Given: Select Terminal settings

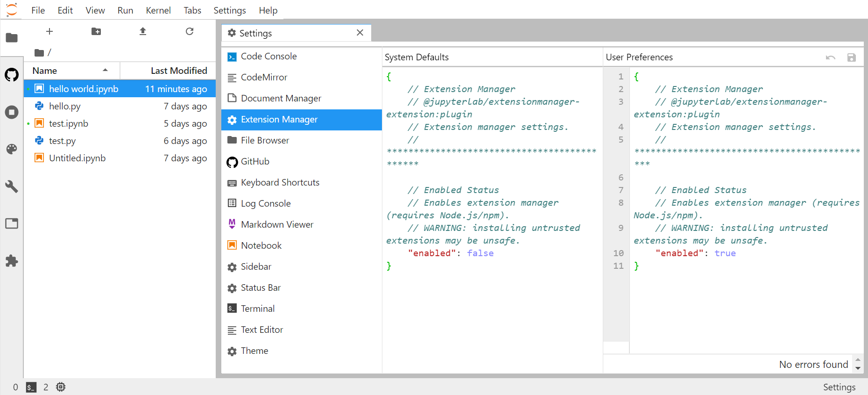Looking at the screenshot, I should tap(302, 309).
